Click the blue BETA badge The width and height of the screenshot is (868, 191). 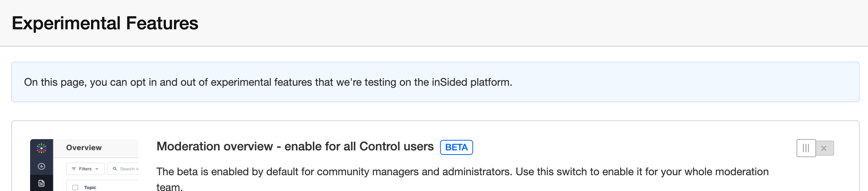click(457, 147)
